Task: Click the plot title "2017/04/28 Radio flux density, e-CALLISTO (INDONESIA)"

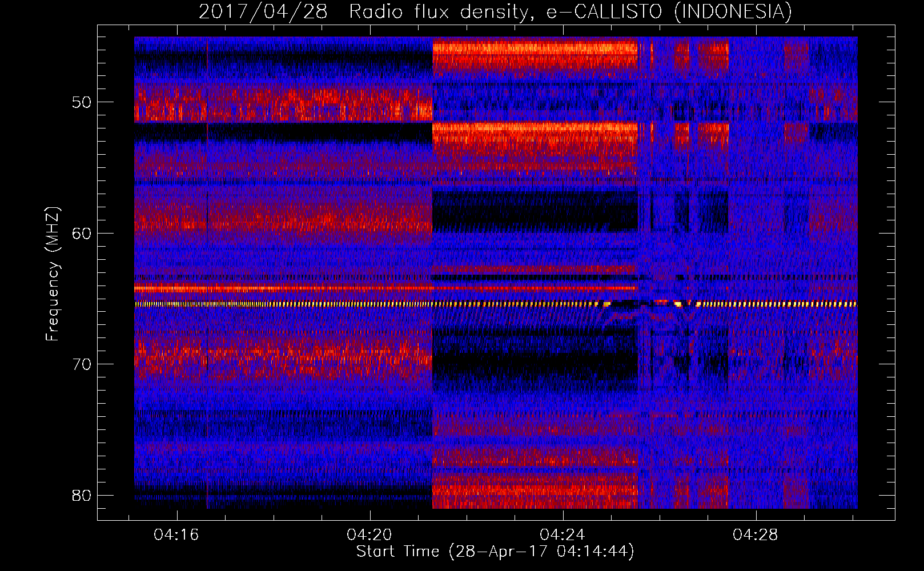Action: [495, 11]
